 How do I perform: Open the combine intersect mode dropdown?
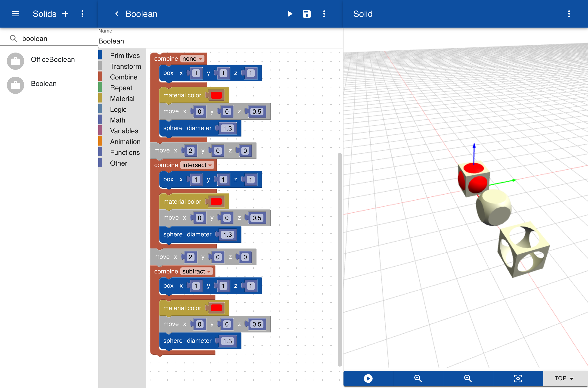(x=197, y=165)
